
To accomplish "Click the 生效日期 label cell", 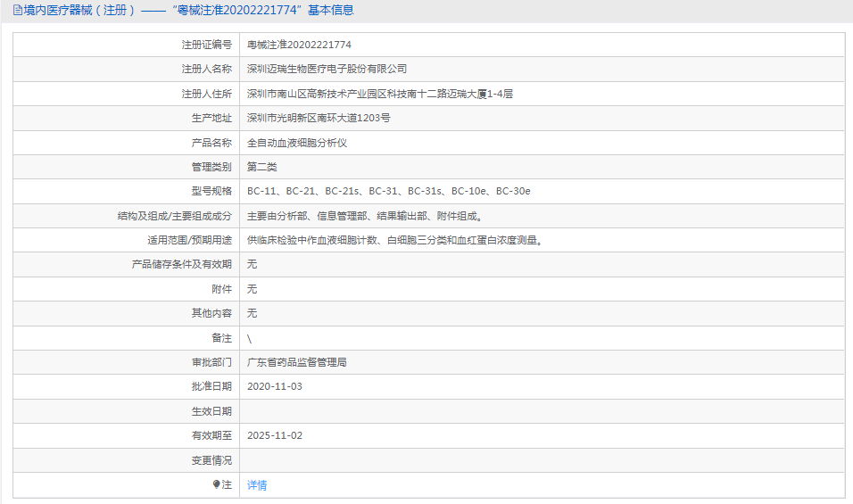I will click(126, 411).
